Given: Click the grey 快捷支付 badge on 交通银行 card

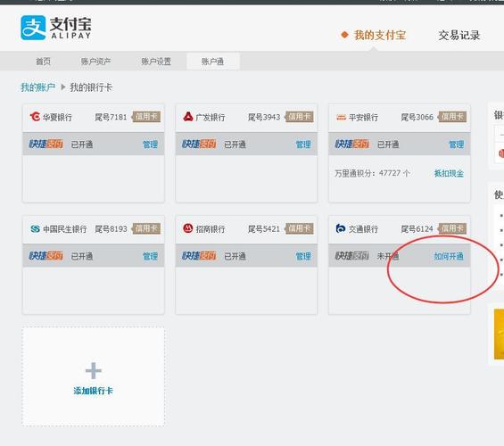Looking at the screenshot, I should (352, 256).
